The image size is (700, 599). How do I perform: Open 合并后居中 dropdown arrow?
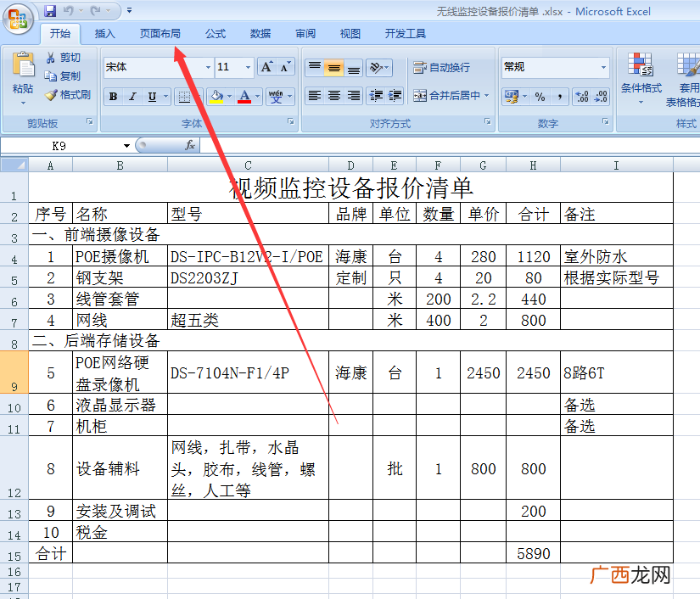click(x=487, y=96)
